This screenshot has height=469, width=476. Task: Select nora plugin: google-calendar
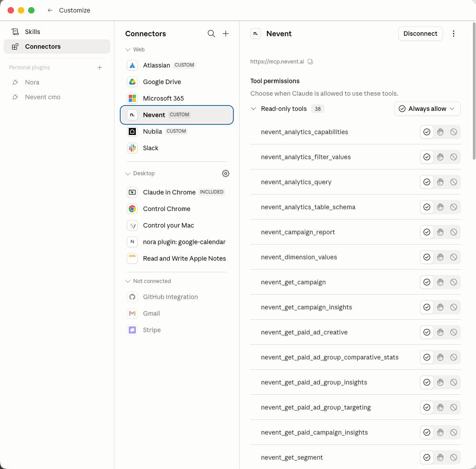click(x=177, y=242)
